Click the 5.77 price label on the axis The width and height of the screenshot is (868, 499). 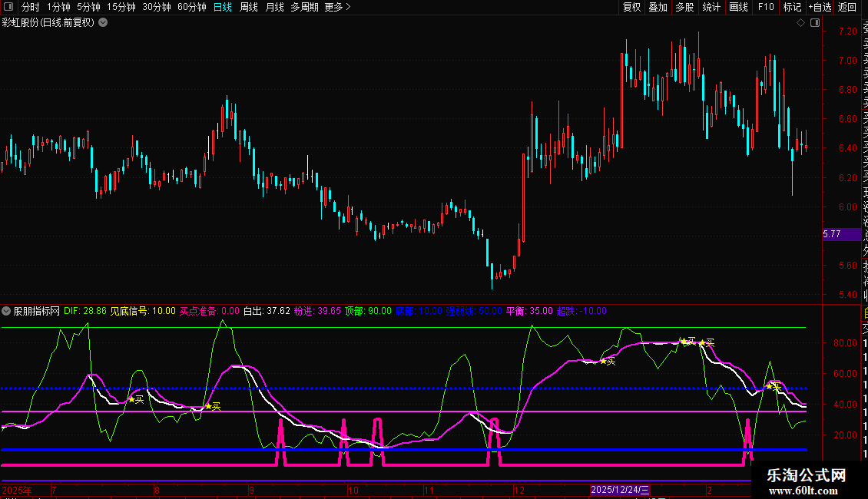click(x=831, y=233)
